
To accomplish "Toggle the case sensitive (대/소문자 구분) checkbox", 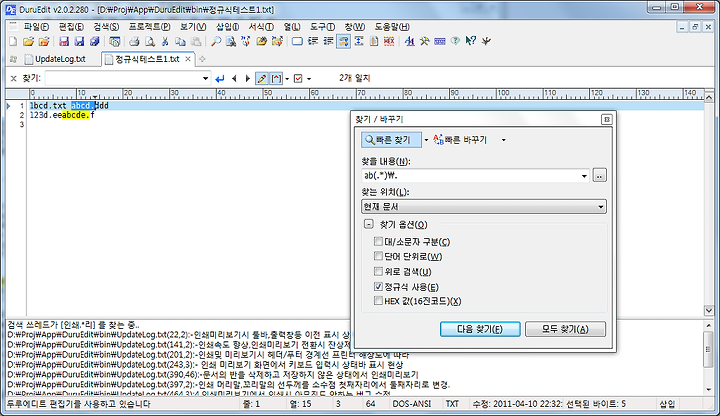I will [378, 241].
